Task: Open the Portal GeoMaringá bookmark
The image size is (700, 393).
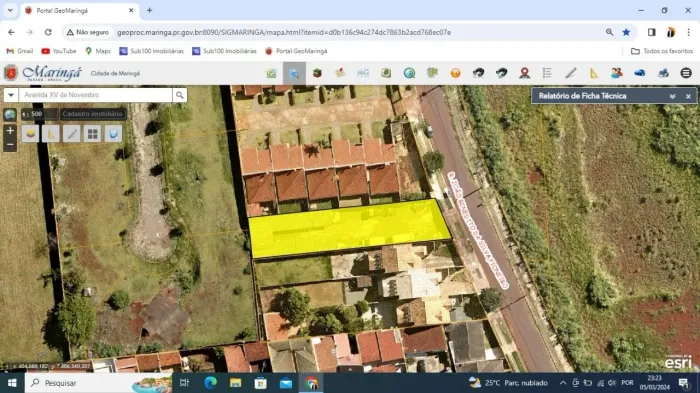Action: click(x=296, y=51)
